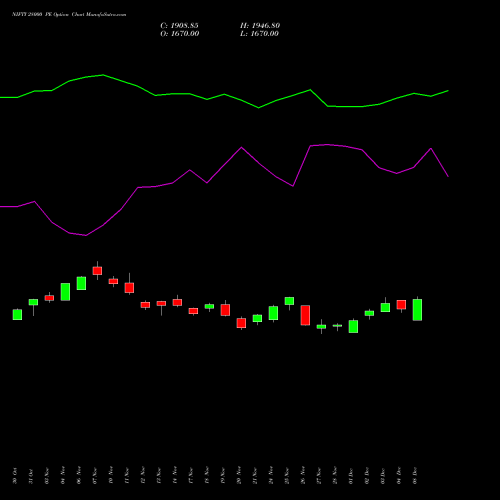Click the 01 Dec date label
This screenshot has width=500, height=500.
pos(351,476)
